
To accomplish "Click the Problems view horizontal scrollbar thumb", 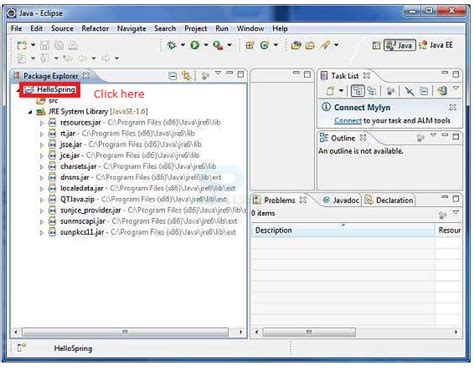I will tap(309, 332).
